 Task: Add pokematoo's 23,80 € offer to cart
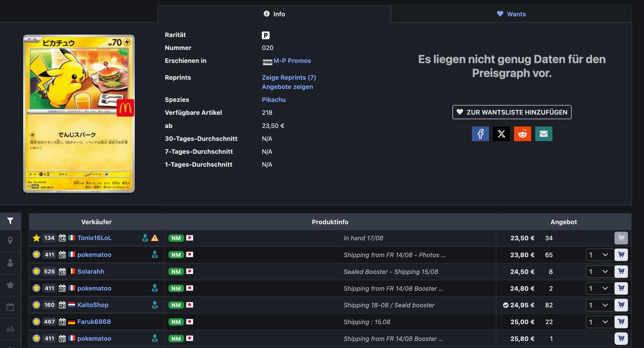[621, 255]
